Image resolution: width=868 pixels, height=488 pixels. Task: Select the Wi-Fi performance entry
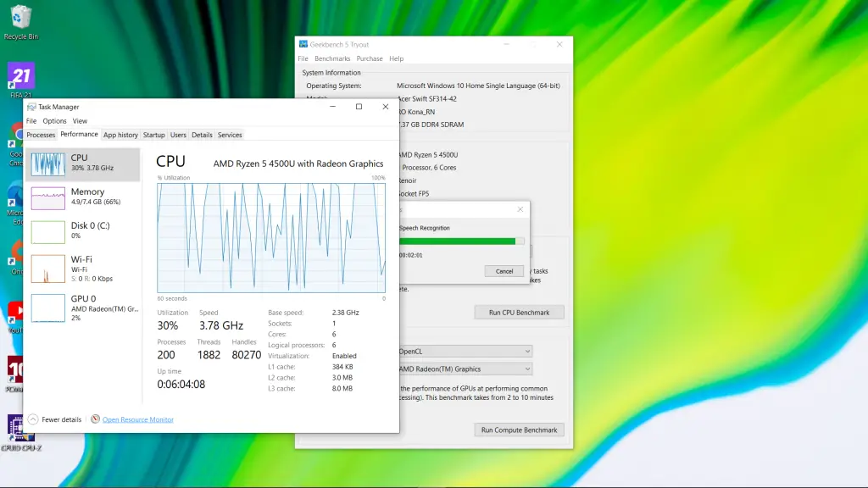(83, 269)
